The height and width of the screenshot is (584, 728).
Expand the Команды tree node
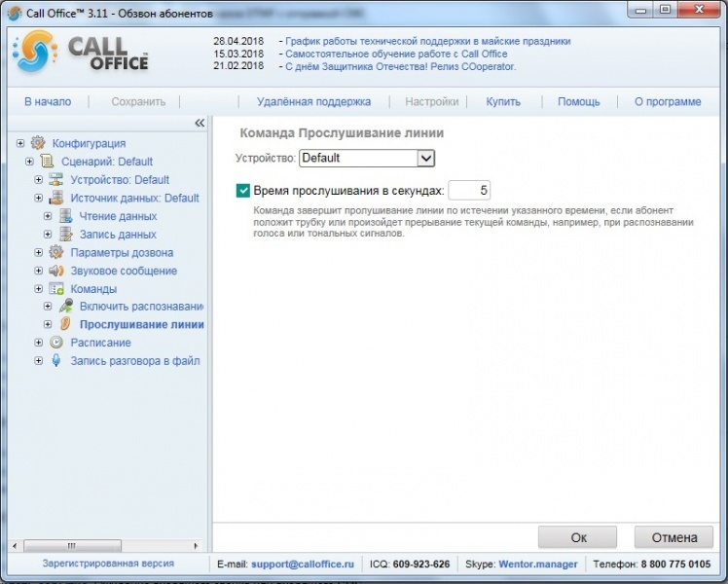39,289
